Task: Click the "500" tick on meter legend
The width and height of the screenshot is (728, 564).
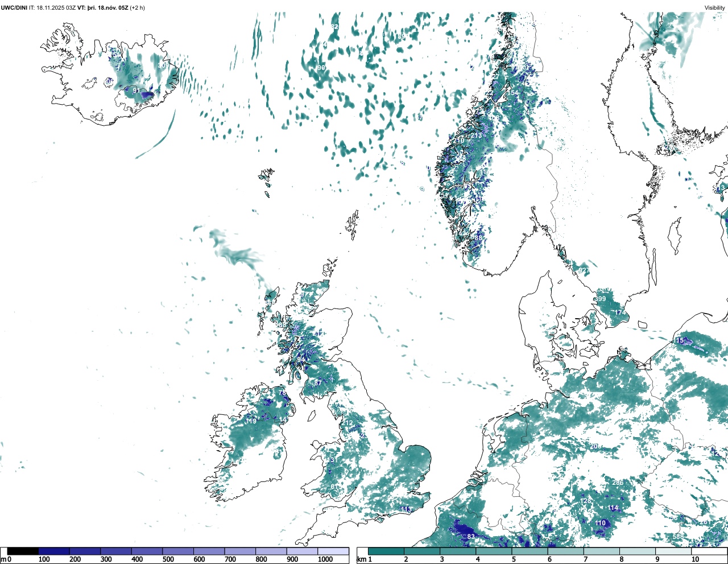Action: click(x=168, y=559)
